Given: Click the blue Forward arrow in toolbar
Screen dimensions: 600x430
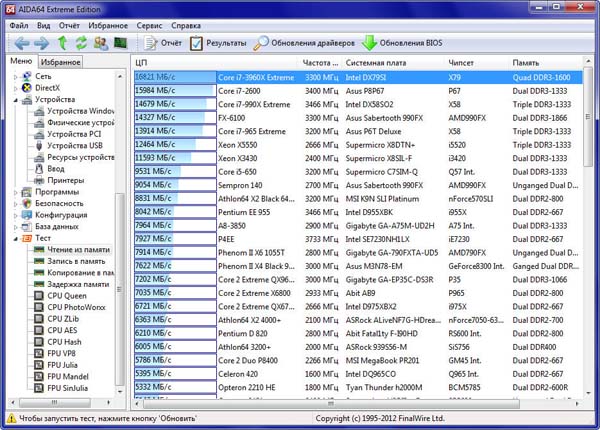Looking at the screenshot, I should click(41, 43).
